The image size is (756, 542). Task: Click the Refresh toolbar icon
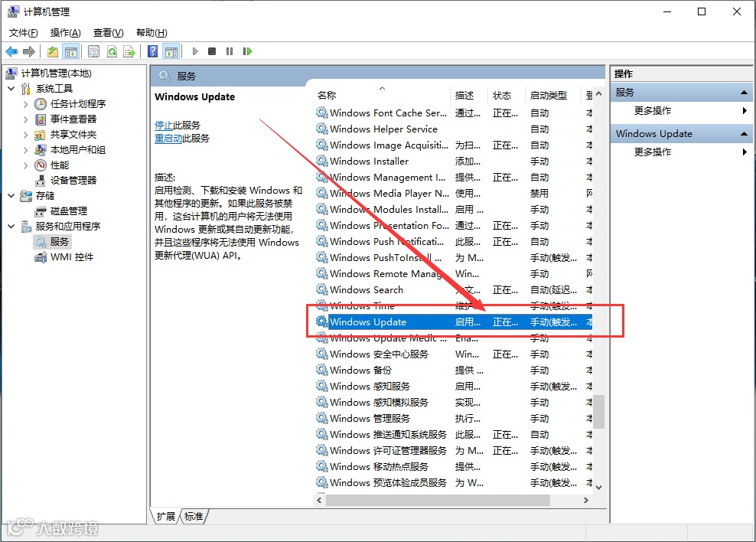tap(112, 51)
